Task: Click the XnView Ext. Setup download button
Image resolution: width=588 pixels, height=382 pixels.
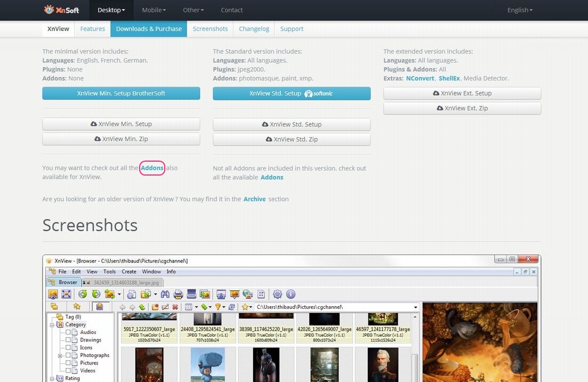Action: click(462, 93)
